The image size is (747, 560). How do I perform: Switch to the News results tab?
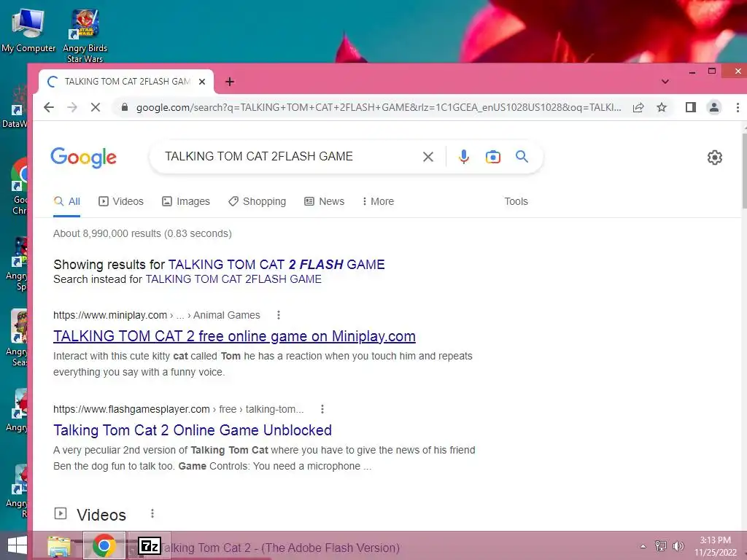click(x=324, y=201)
